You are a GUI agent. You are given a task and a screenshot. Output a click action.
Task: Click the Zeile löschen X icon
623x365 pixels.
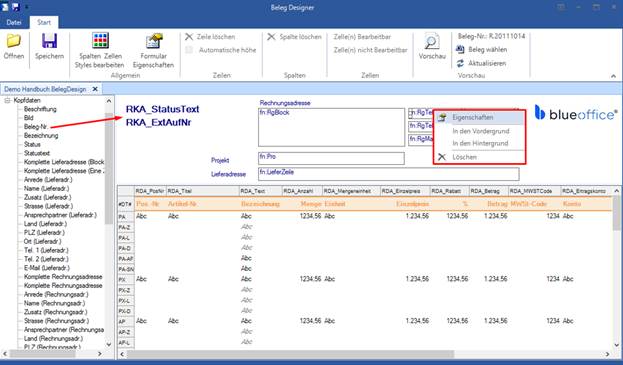coord(189,37)
